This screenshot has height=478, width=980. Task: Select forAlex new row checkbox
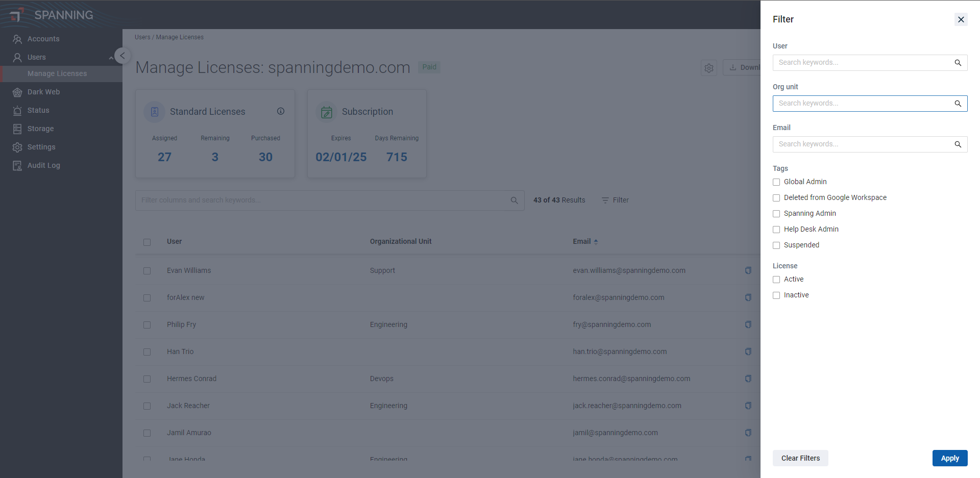point(147,298)
